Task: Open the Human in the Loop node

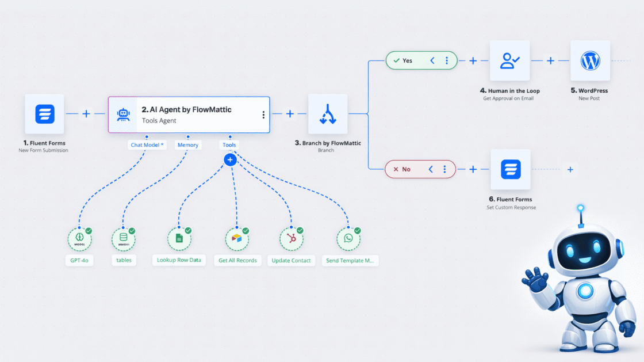Action: coord(509,60)
